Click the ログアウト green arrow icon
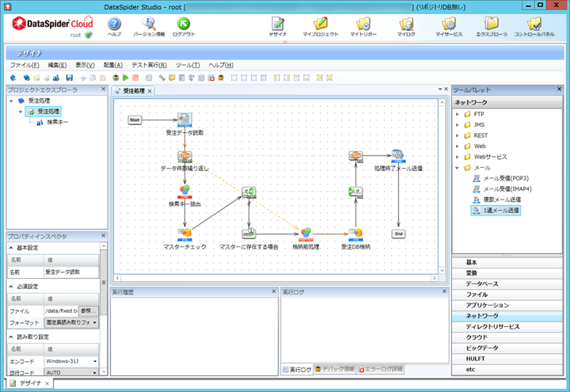The width and height of the screenshot is (570, 392). click(x=184, y=24)
